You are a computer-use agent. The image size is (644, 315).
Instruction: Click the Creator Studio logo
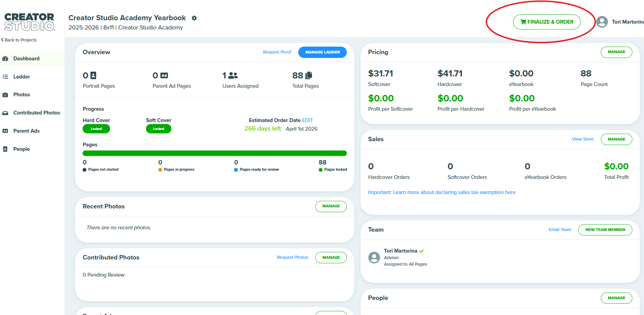tap(29, 22)
